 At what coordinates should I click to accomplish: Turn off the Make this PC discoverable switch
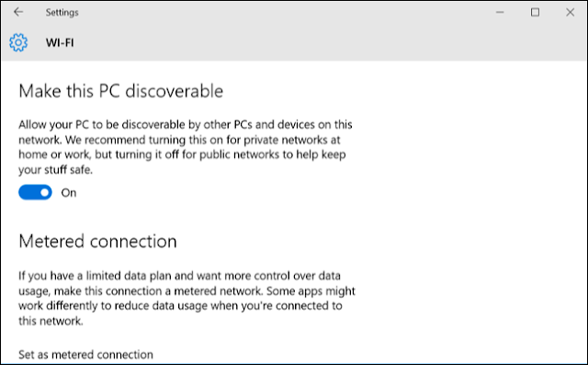click(x=35, y=192)
